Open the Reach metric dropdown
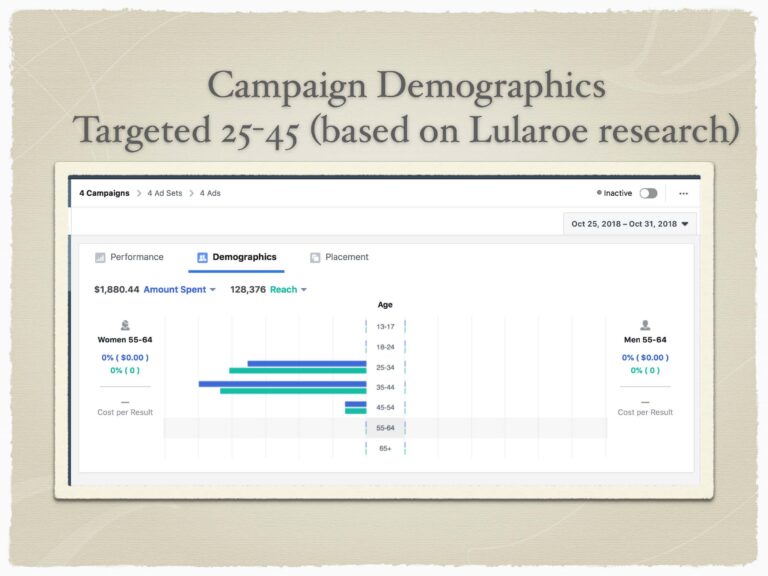The image size is (768, 576). click(288, 289)
